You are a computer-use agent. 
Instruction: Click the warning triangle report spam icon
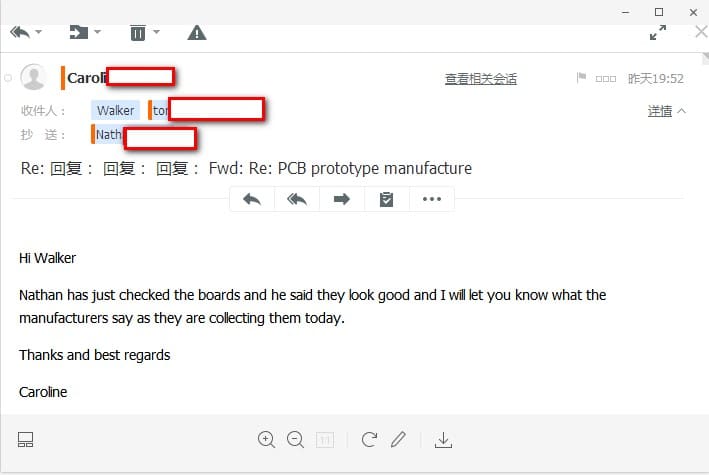[197, 33]
